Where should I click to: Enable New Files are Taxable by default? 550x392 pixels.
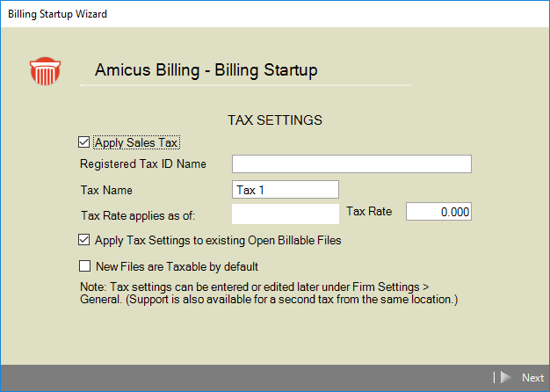[x=84, y=266]
